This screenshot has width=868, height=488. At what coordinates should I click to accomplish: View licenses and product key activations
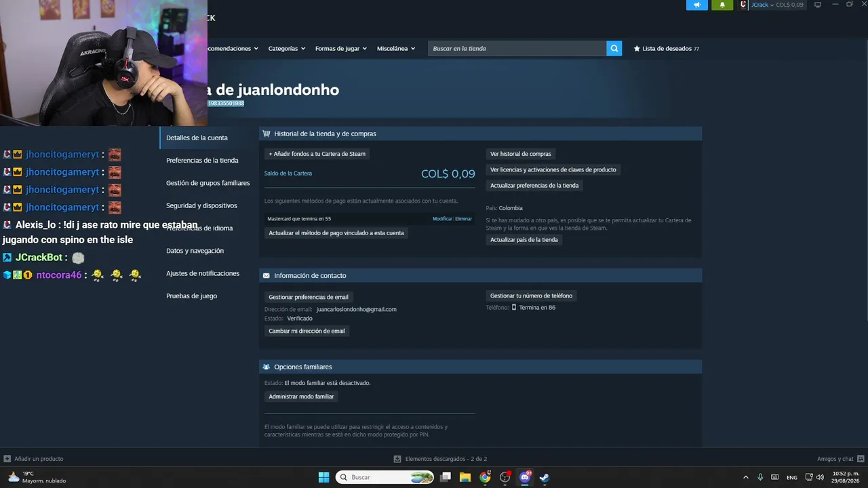tap(553, 169)
